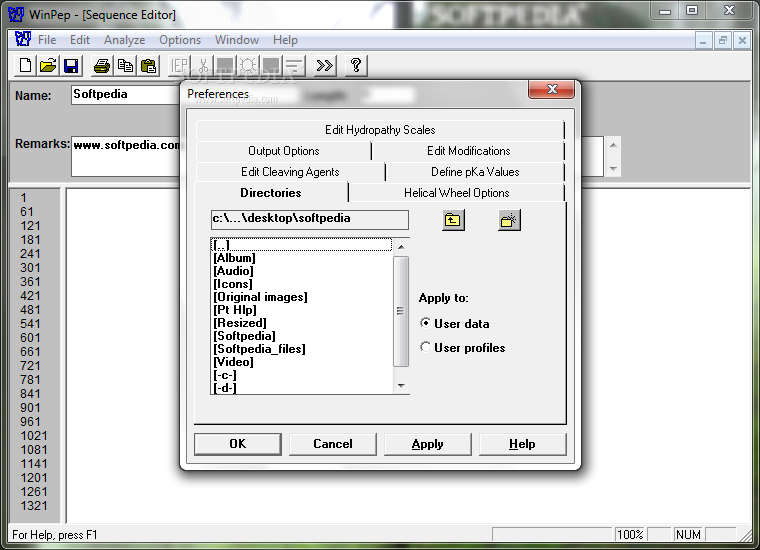
Task: Switch to Edit Hydropathy Scales tab
Action: [x=380, y=130]
